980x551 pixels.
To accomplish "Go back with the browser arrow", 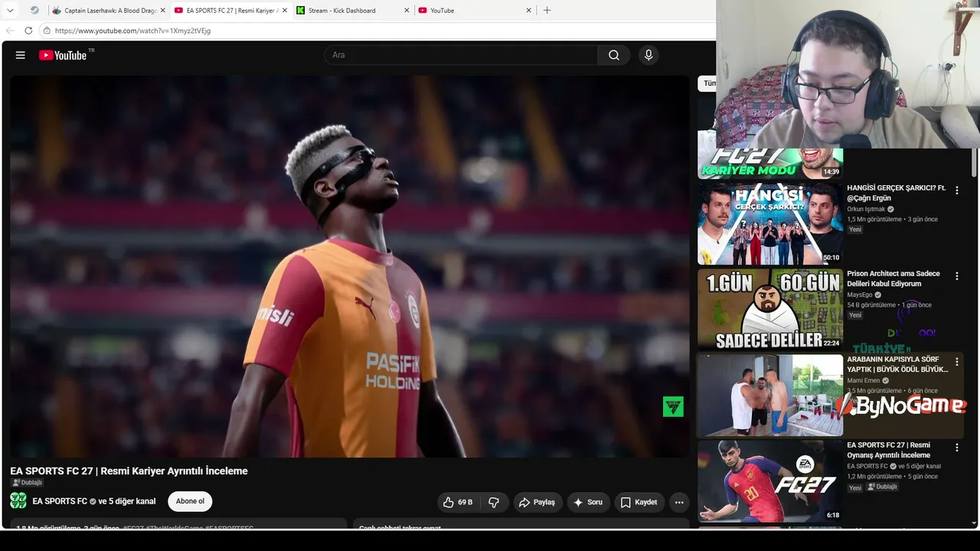I will (x=10, y=31).
